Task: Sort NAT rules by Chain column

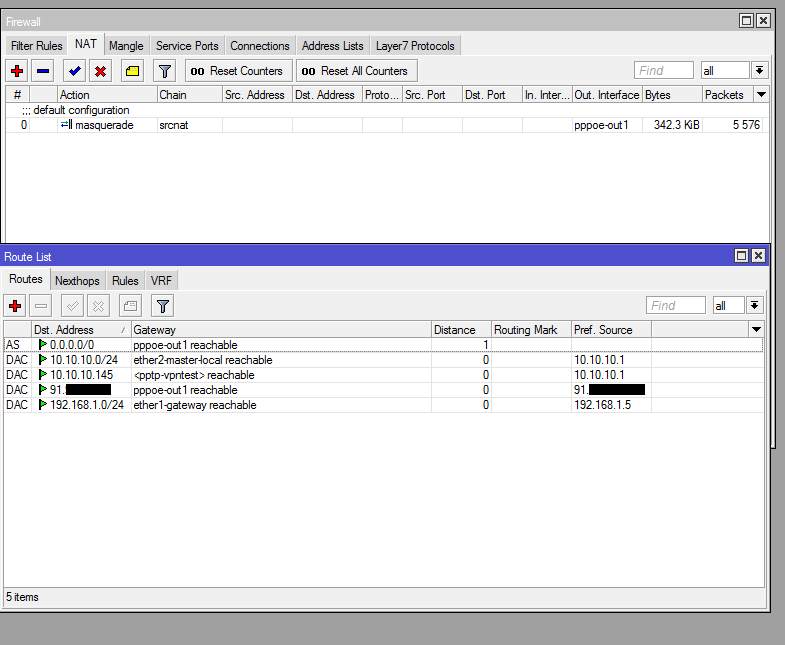Action: coord(190,95)
